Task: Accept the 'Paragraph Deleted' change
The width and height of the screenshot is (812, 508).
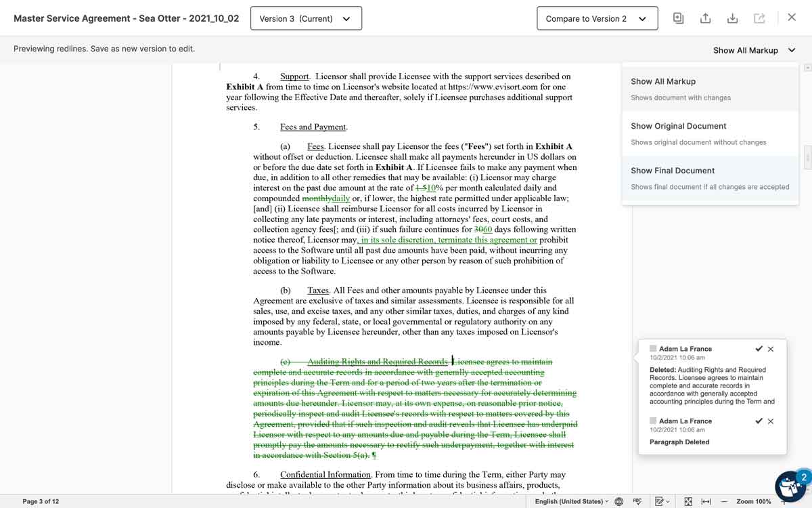Action: pos(759,421)
